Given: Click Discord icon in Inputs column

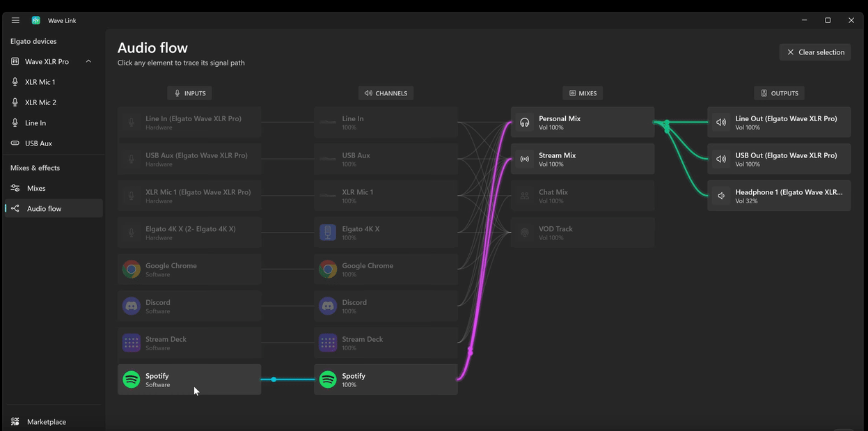Looking at the screenshot, I should tap(131, 306).
